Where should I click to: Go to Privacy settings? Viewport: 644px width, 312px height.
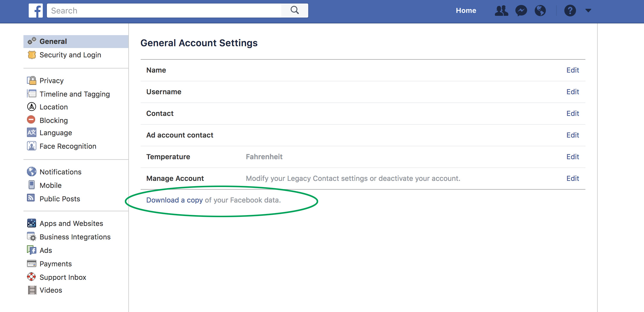(52, 81)
